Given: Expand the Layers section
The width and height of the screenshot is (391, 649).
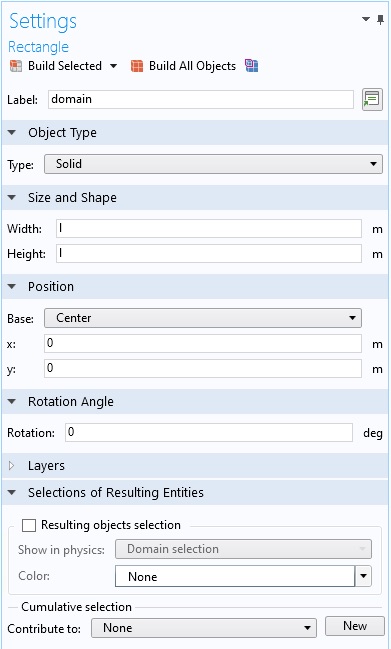Looking at the screenshot, I should [12, 466].
